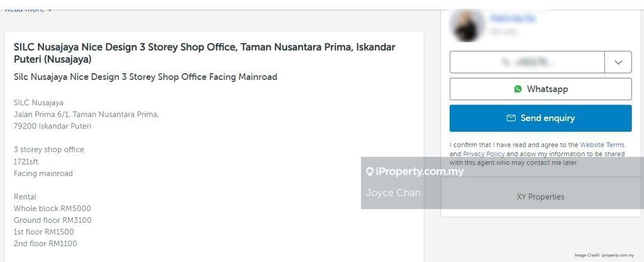This screenshot has width=644, height=262.
Task: Click the envelope icon on Send enquiry
Action: pyautogui.click(x=511, y=118)
